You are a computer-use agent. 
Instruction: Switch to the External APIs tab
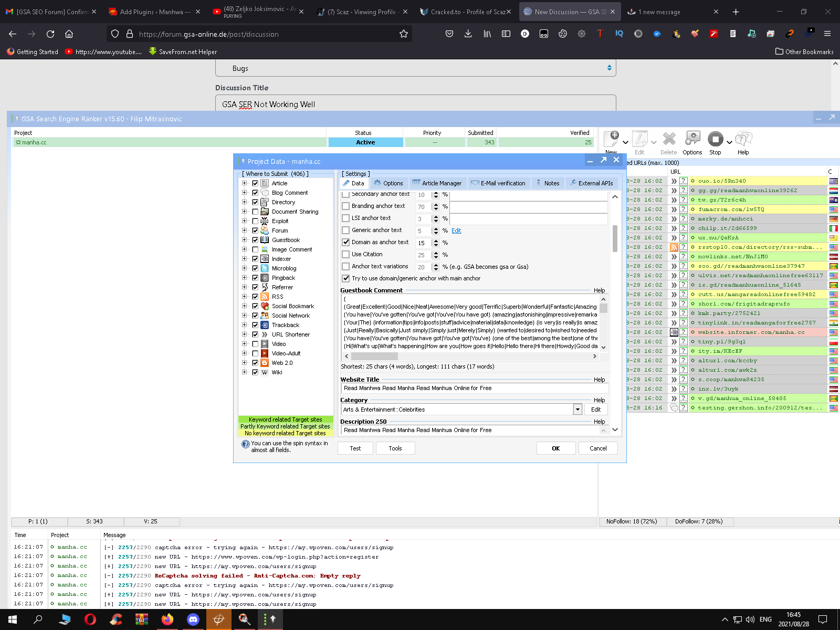(591, 183)
